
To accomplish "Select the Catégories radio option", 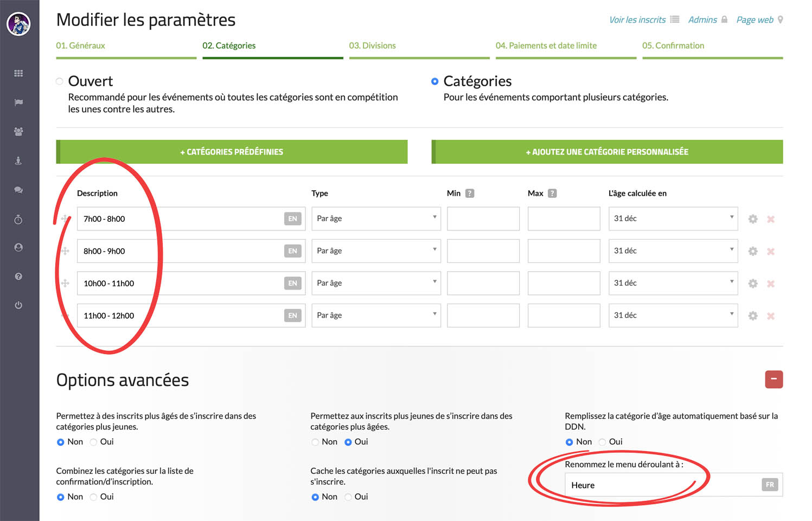I will 434,81.
